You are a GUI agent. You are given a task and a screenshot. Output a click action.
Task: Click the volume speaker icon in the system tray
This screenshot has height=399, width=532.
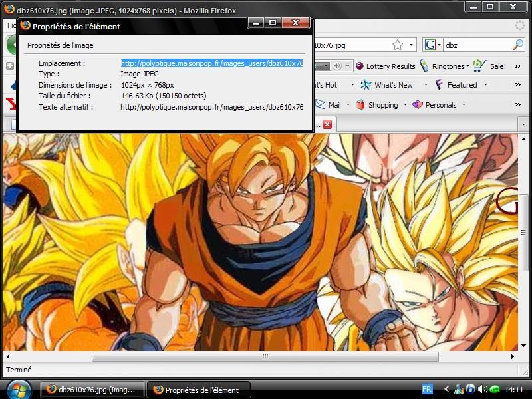pos(482,390)
